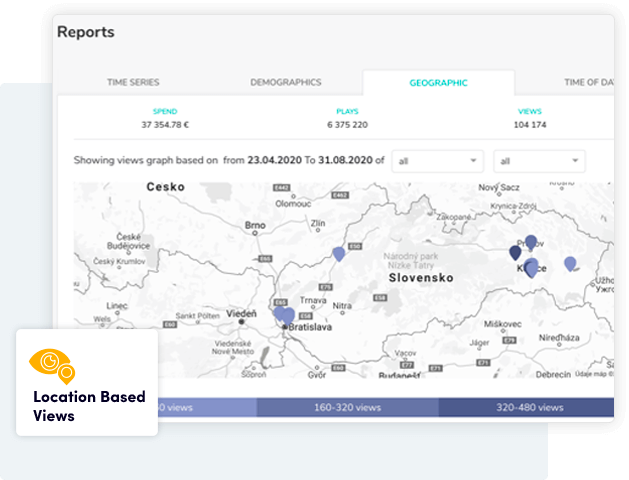This screenshot has width=629, height=480.
Task: Click the dark pin west of Košice
Action: pos(516,252)
